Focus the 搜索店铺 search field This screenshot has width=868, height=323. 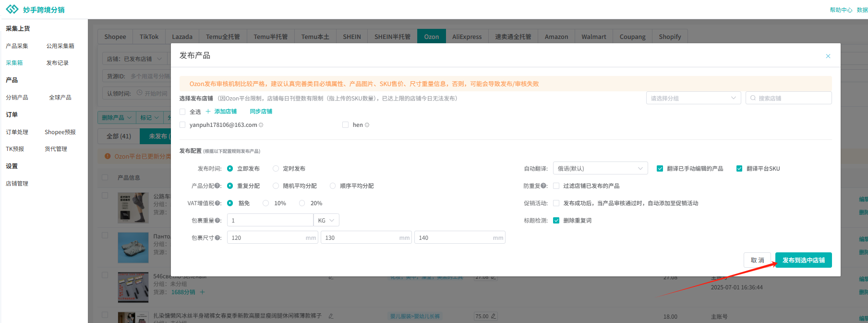pyautogui.click(x=789, y=98)
